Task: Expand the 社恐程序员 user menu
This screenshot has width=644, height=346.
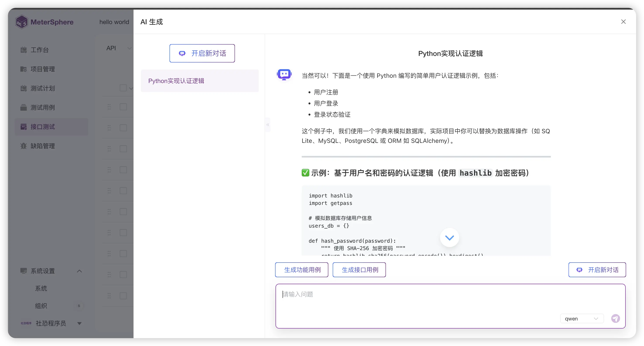Action: click(x=79, y=323)
